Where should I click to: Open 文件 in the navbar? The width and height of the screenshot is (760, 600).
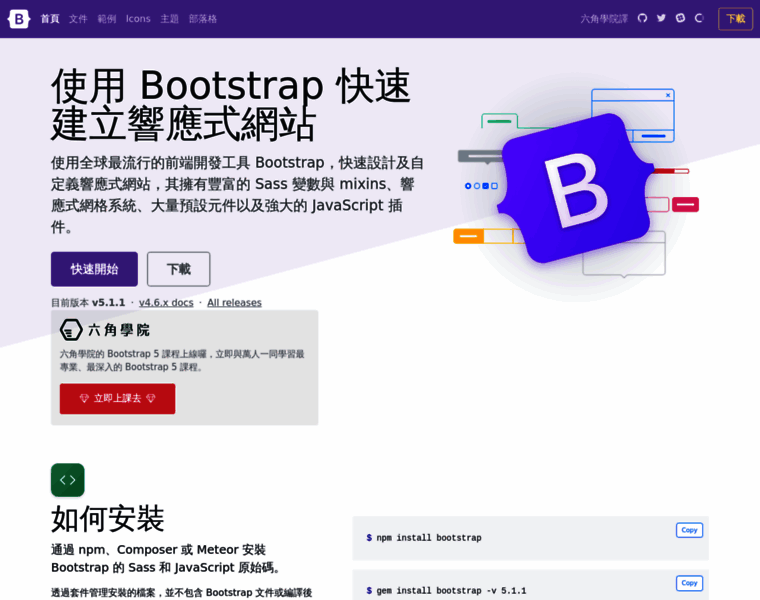[78, 19]
